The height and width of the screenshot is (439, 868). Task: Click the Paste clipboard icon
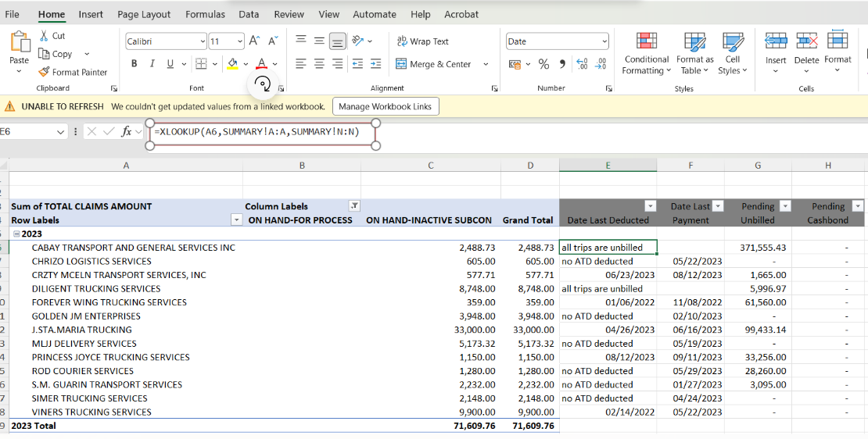click(20, 43)
